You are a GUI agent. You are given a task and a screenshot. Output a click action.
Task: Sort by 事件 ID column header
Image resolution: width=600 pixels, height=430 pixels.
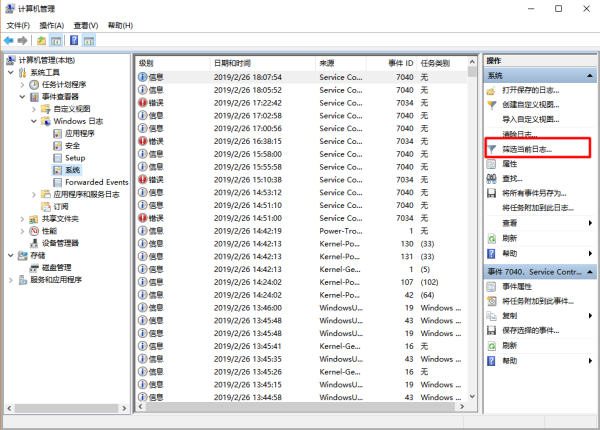point(391,63)
